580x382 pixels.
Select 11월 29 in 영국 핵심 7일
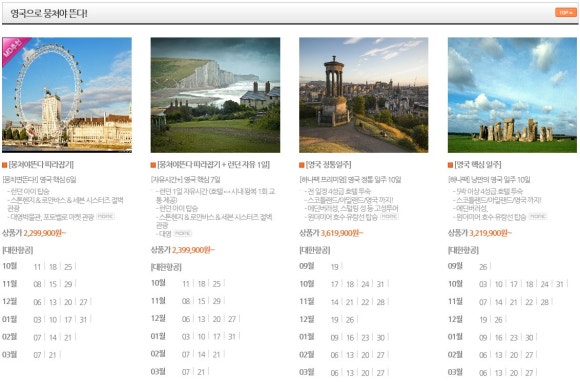[x=217, y=301]
